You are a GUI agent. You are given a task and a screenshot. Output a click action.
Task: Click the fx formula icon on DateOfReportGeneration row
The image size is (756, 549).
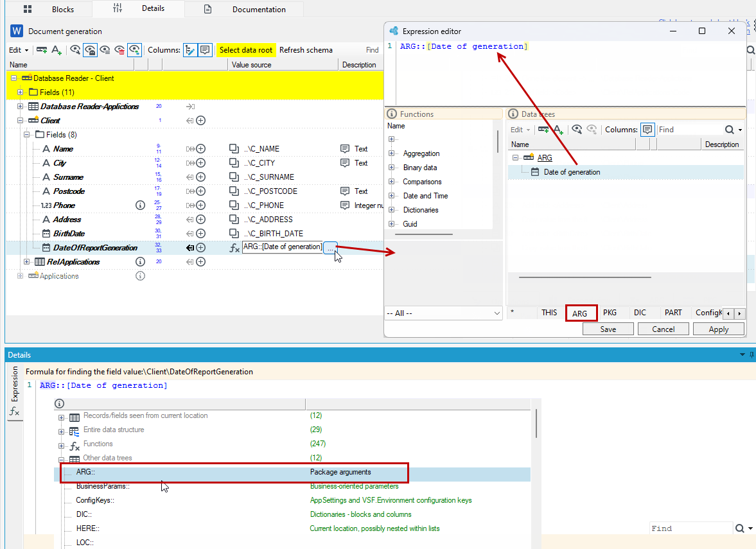(x=234, y=248)
